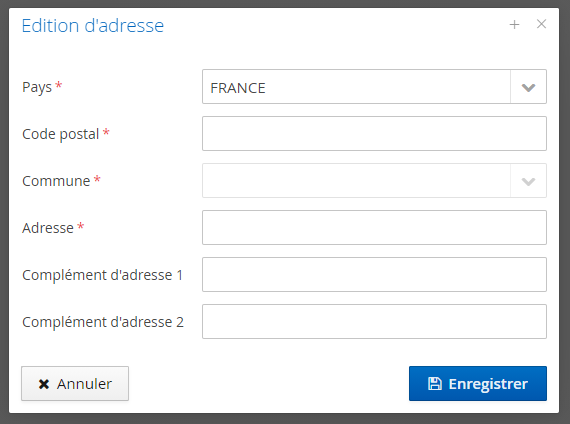Click the Complément d'adresse 1 label
This screenshot has height=424, width=570.
(x=103, y=275)
